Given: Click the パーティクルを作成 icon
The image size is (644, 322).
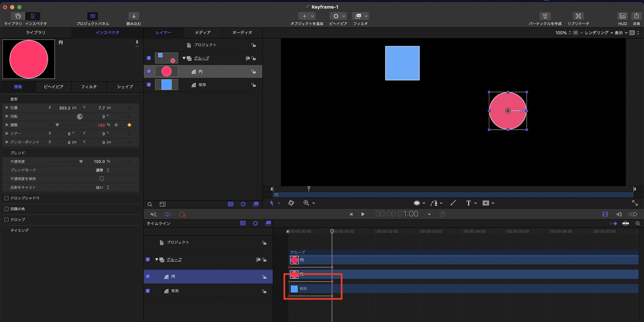Looking at the screenshot, I should click(545, 16).
